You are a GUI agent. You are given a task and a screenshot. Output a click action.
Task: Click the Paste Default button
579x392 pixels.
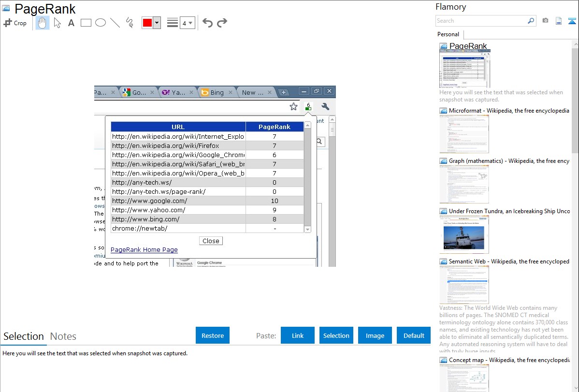tap(414, 335)
